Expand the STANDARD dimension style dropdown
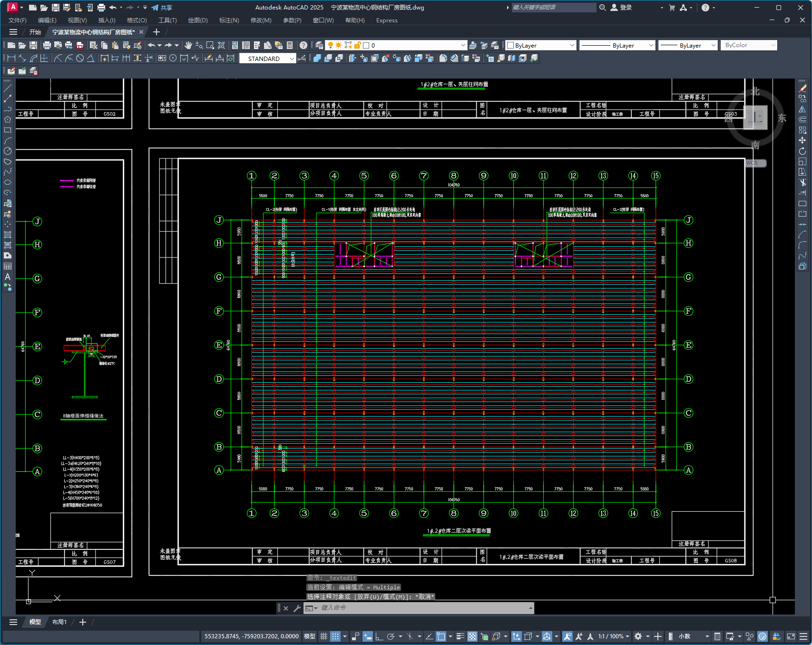Screen dimensions: 812x645 click(292, 59)
